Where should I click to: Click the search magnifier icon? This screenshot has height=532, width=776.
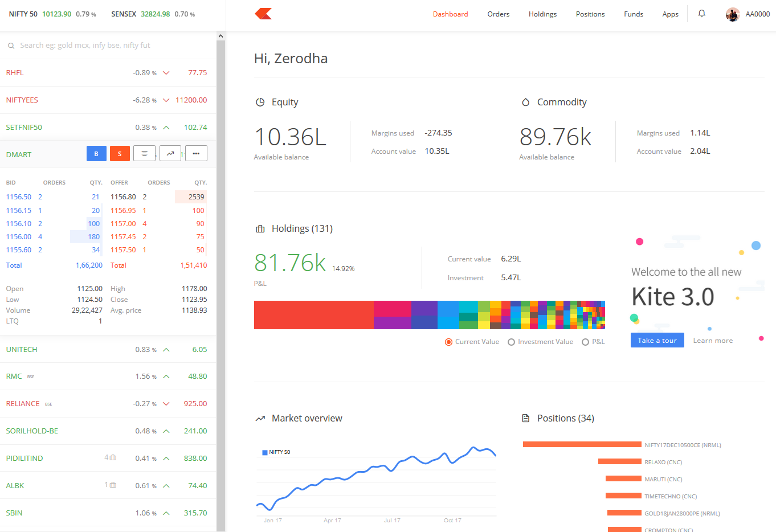coord(11,46)
